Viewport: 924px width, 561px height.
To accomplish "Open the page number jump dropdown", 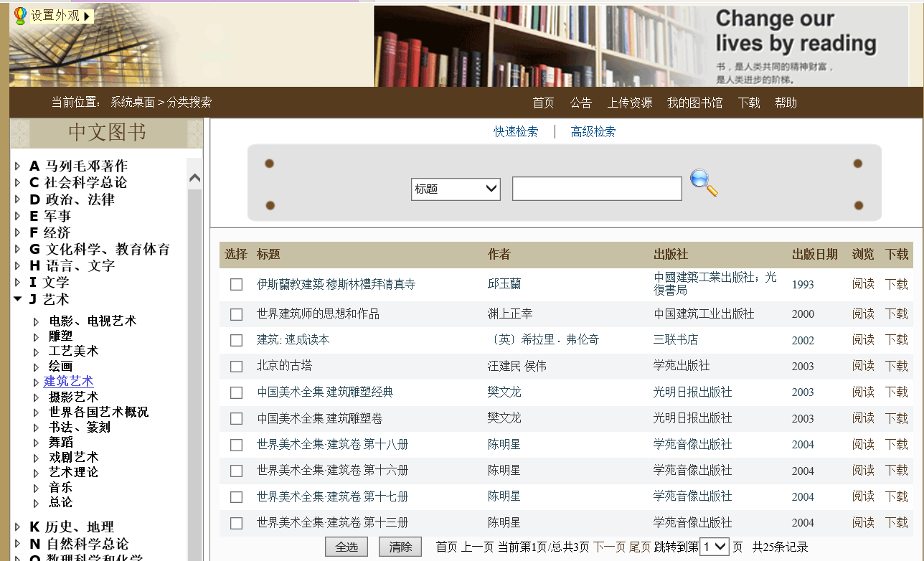I will click(x=714, y=547).
